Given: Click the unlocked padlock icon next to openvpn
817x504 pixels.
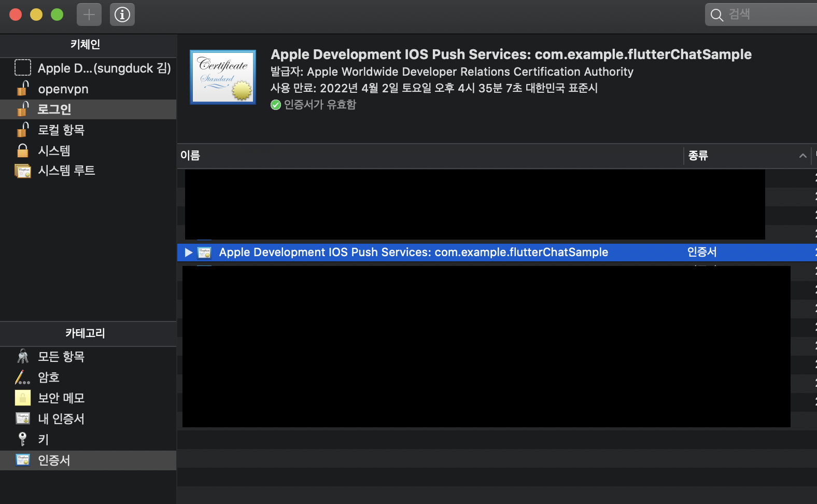Looking at the screenshot, I should (23, 88).
